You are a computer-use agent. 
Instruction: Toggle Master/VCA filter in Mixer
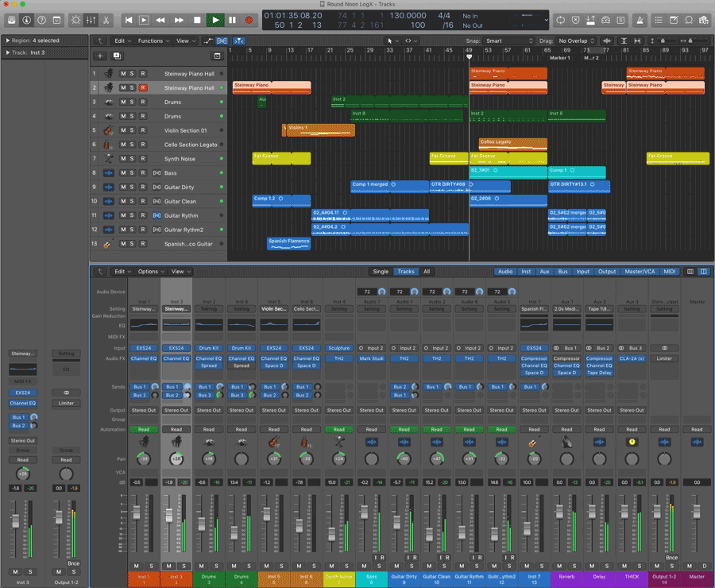click(x=640, y=272)
